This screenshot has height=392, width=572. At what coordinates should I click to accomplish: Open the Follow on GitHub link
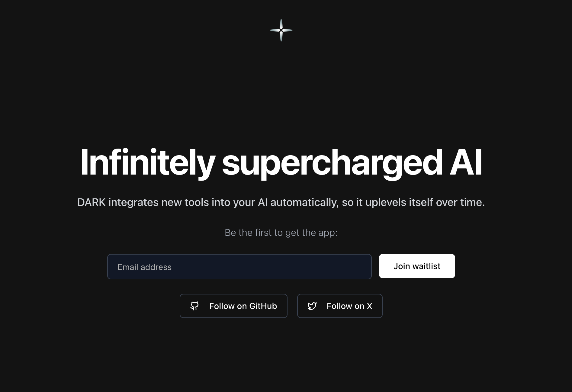click(x=233, y=306)
